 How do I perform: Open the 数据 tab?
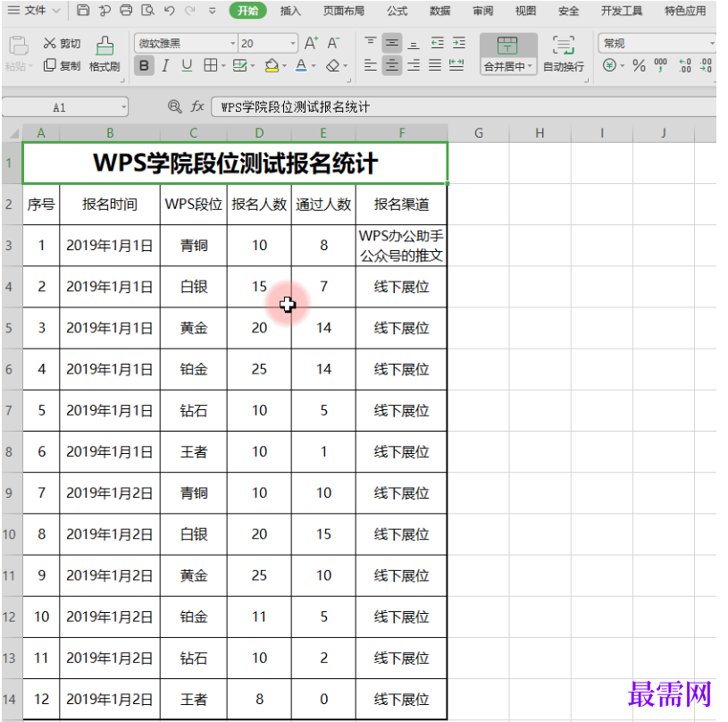(440, 11)
